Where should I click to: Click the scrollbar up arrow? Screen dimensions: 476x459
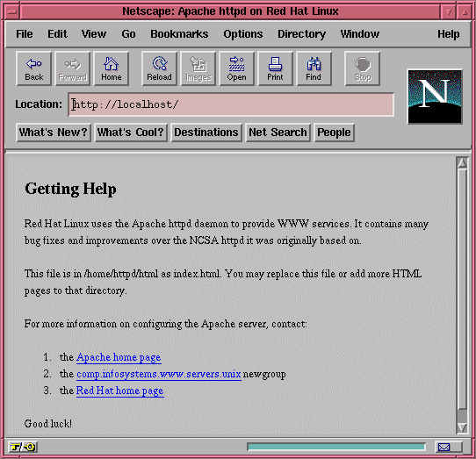[x=462, y=163]
